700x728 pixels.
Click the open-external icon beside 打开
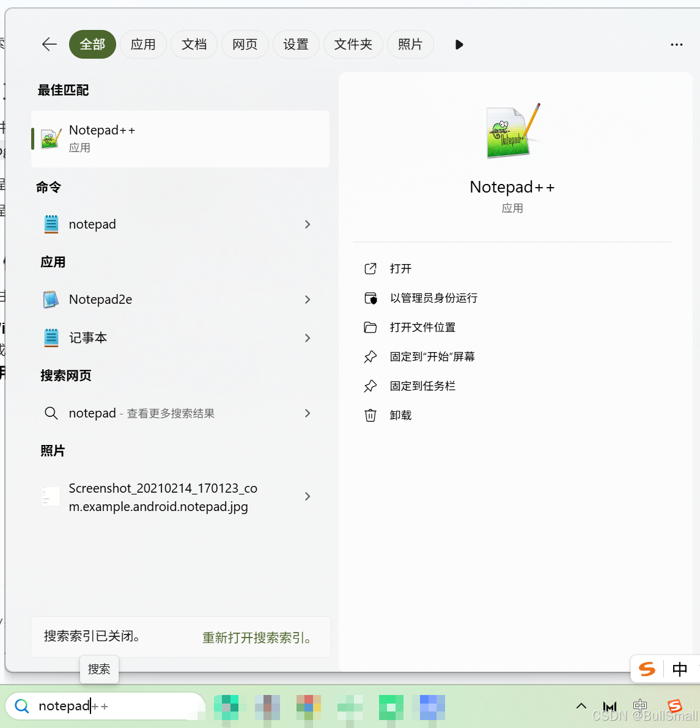click(370, 268)
